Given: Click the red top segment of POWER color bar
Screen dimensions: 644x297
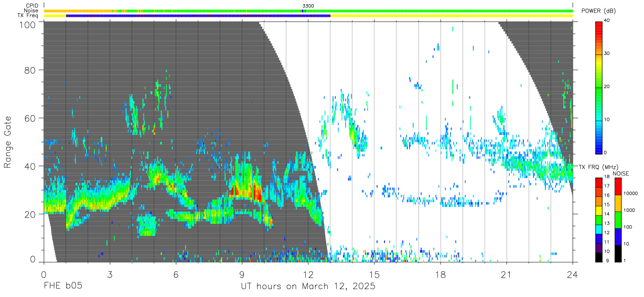Looking at the screenshot, I should point(599,30).
